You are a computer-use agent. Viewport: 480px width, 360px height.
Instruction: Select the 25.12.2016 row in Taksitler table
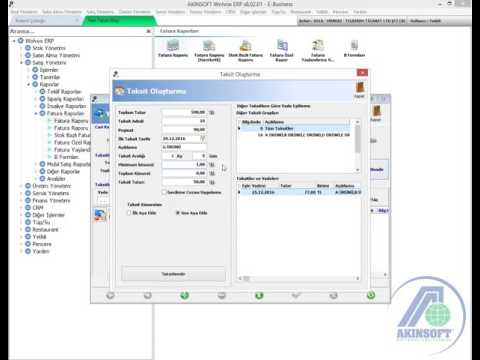pos(299,192)
